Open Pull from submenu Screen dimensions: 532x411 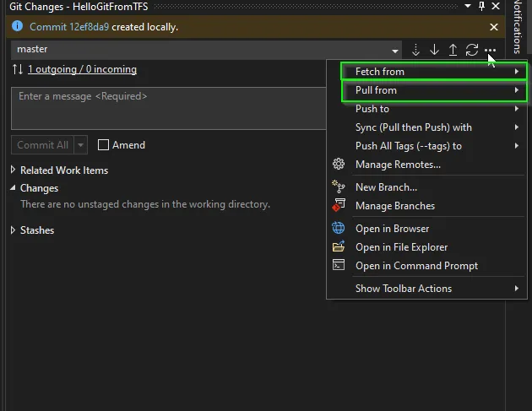[434, 90]
